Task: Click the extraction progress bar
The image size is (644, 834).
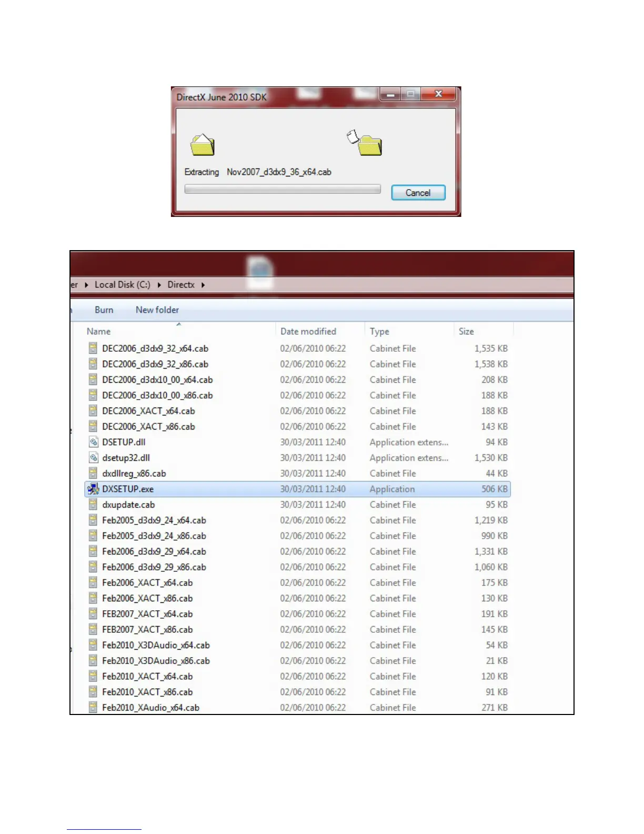Action: (283, 189)
